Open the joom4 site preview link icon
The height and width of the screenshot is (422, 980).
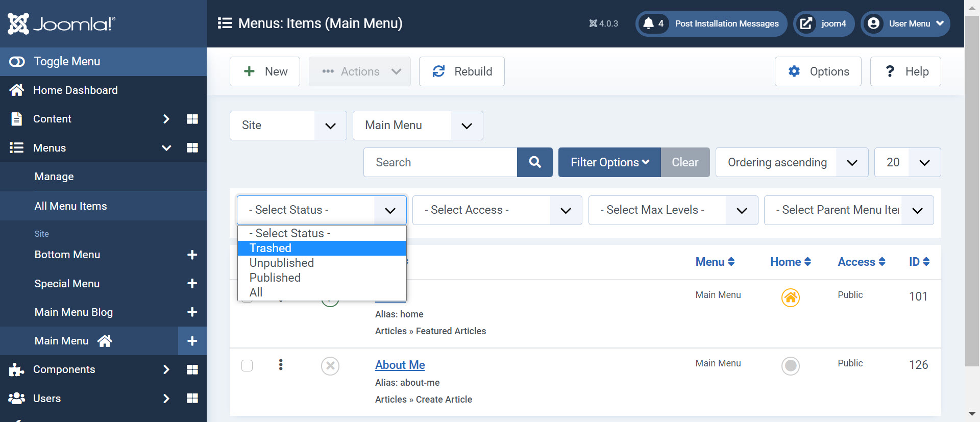[x=806, y=23]
